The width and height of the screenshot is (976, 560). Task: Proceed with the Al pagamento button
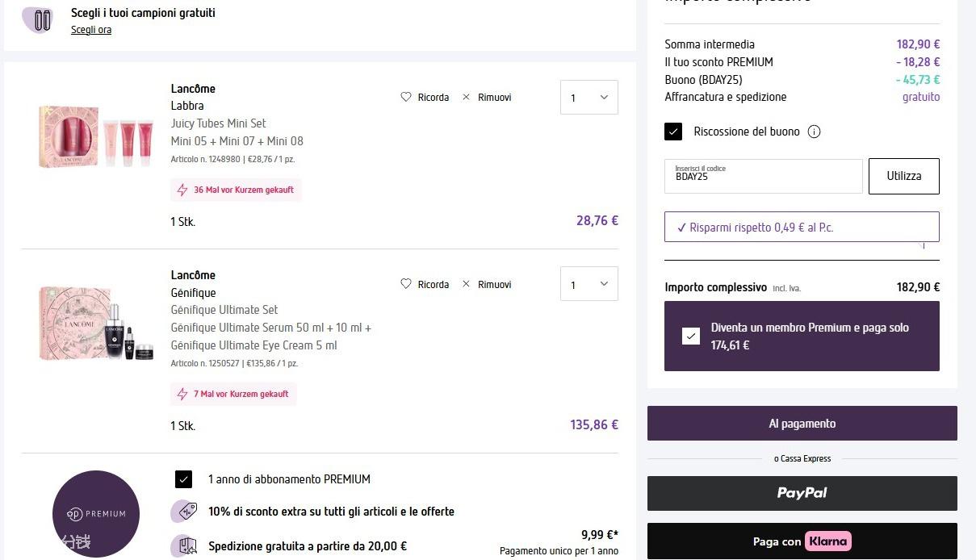(802, 424)
